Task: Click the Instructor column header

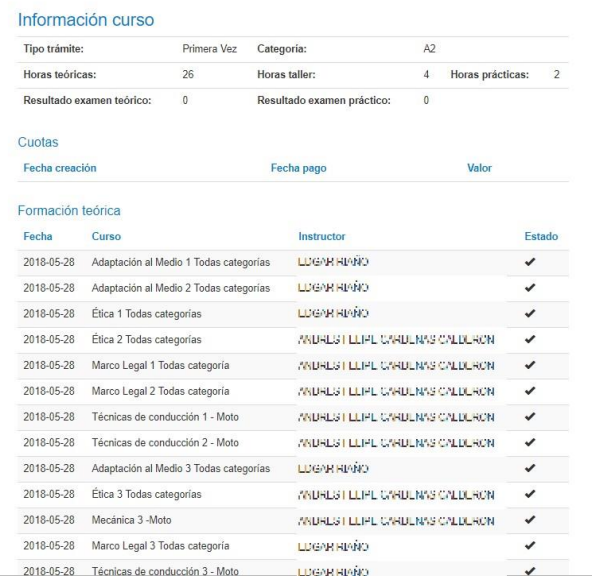Action: click(x=322, y=236)
